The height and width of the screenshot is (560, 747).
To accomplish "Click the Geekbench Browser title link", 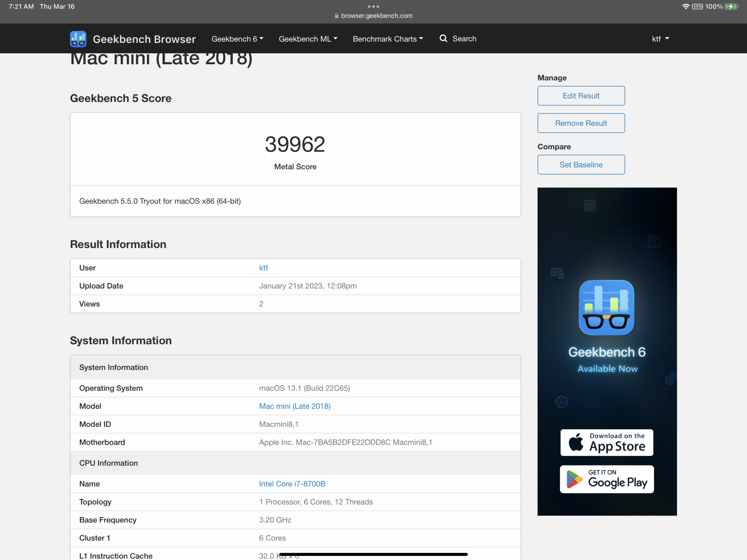I will tap(144, 39).
